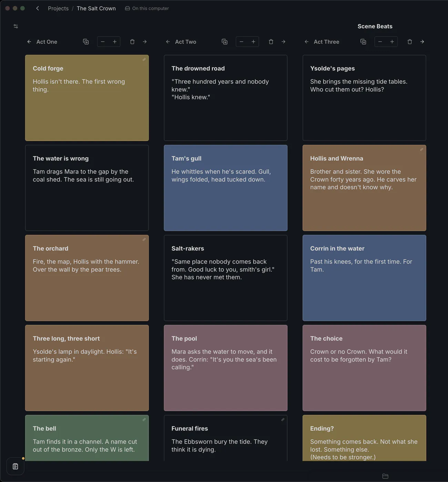Click the link icon on Cold forge card
The width and height of the screenshot is (448, 482).
(144, 60)
